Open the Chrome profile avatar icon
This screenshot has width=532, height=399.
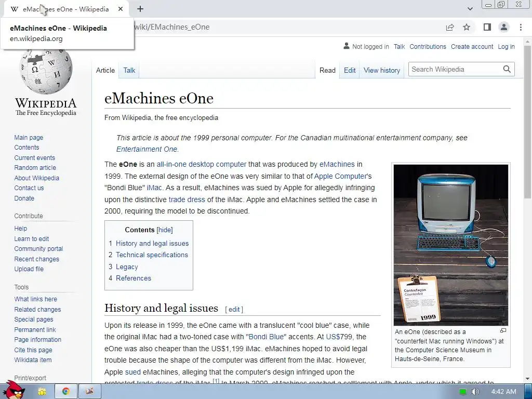(504, 27)
